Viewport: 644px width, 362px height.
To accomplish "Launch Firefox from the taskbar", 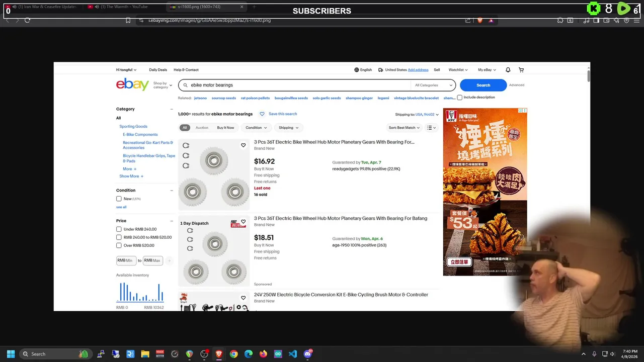I will click(263, 354).
